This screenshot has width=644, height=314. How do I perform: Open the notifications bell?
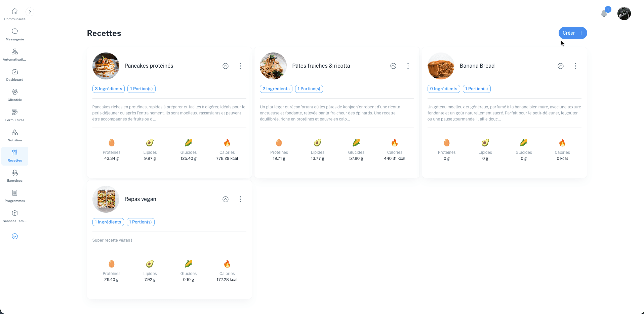(x=604, y=13)
